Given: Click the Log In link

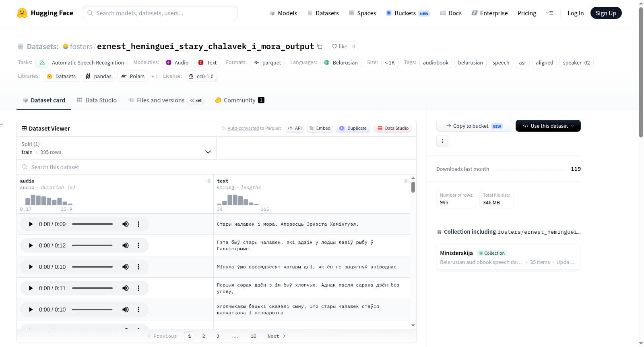Looking at the screenshot, I should 575,13.
